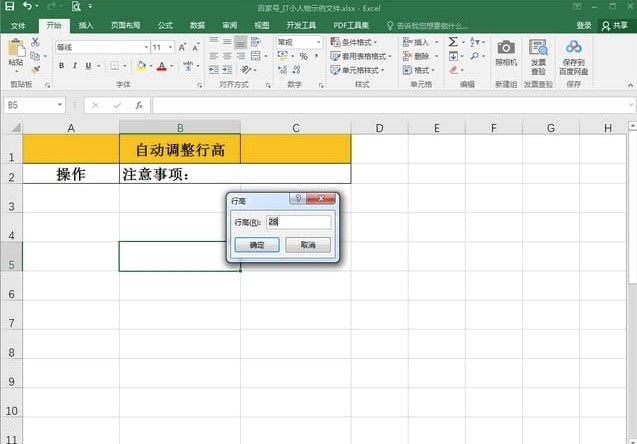Image resolution: width=637 pixels, height=444 pixels.
Task: Open the font size dropdown
Action: coord(170,47)
